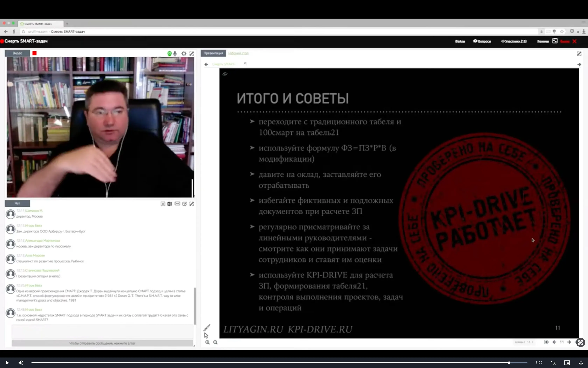Click the clear chat X icon
The width and height of the screenshot is (588, 368).
click(x=163, y=204)
